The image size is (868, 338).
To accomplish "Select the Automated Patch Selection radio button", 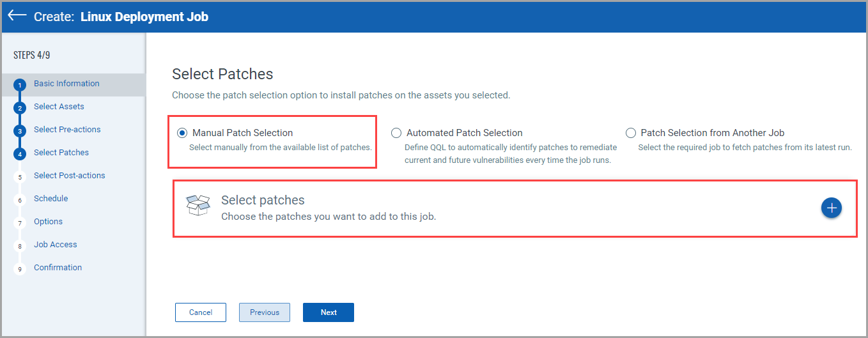I will (396, 133).
